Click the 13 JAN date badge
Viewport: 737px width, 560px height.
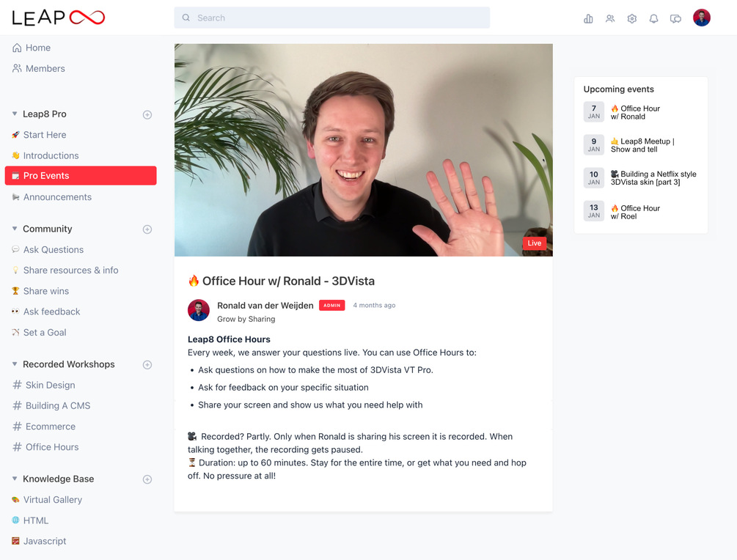click(594, 211)
